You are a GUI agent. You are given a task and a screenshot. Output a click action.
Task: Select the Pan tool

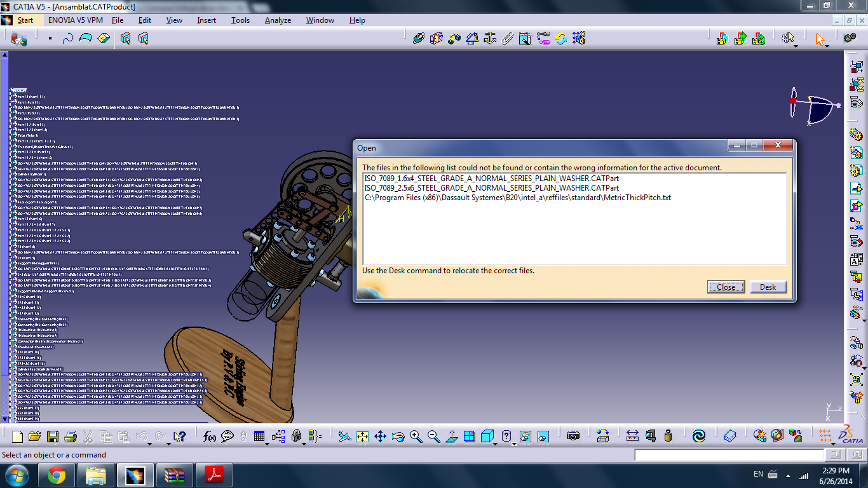pos(380,437)
